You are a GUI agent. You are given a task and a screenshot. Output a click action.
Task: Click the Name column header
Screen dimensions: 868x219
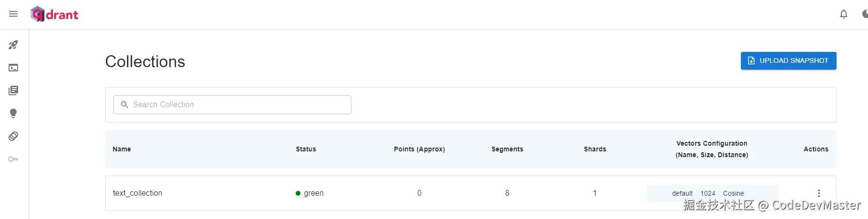[x=121, y=149]
